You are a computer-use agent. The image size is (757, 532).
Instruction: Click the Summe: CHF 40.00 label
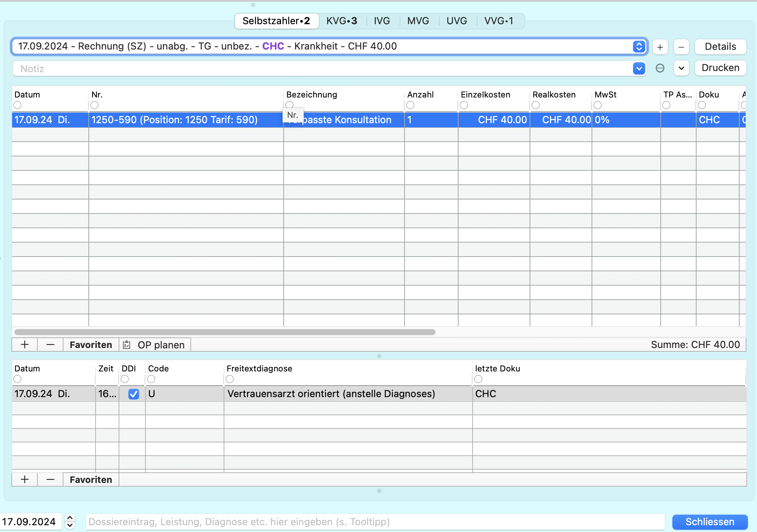[x=695, y=345]
